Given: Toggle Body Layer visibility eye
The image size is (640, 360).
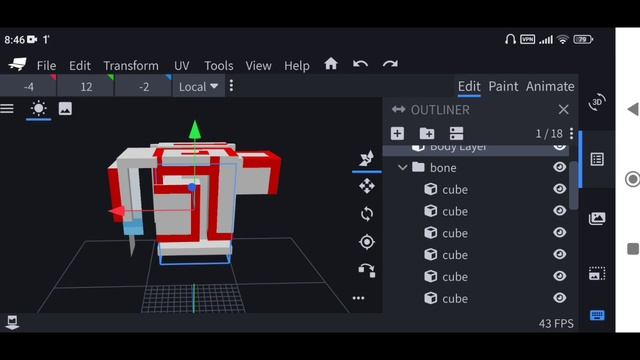Looking at the screenshot, I should click(559, 147).
